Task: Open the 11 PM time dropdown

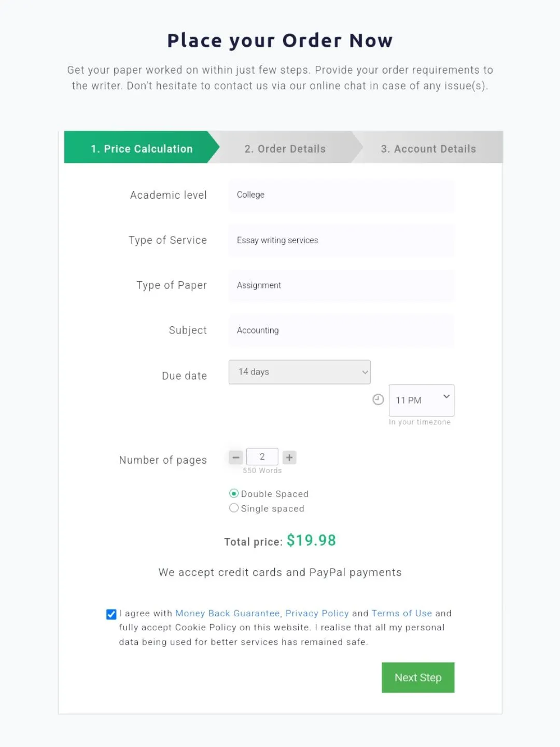Action: pos(421,400)
